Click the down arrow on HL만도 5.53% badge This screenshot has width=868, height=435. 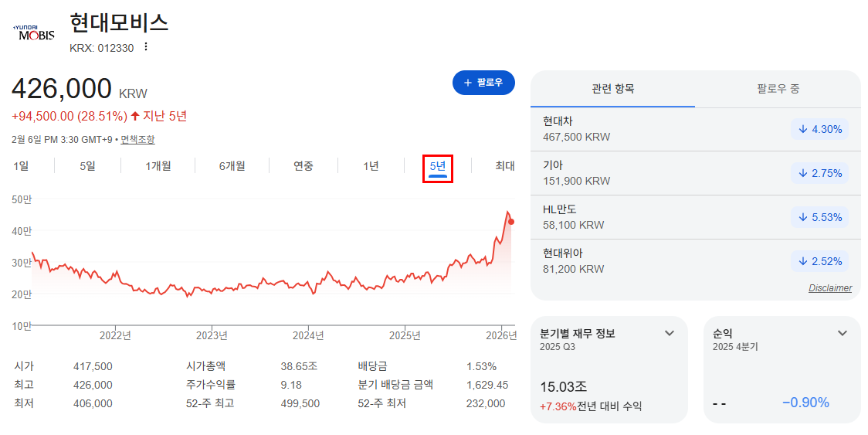tap(802, 217)
